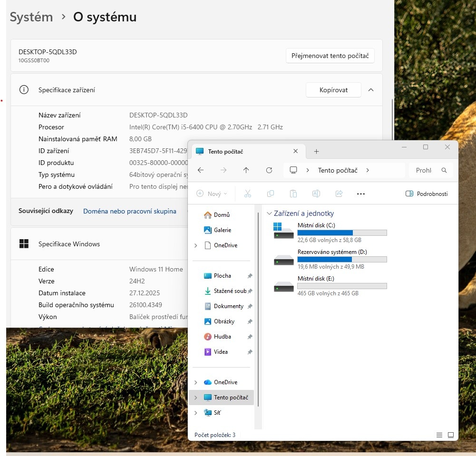Open the three-dots More options menu

(x=360, y=194)
